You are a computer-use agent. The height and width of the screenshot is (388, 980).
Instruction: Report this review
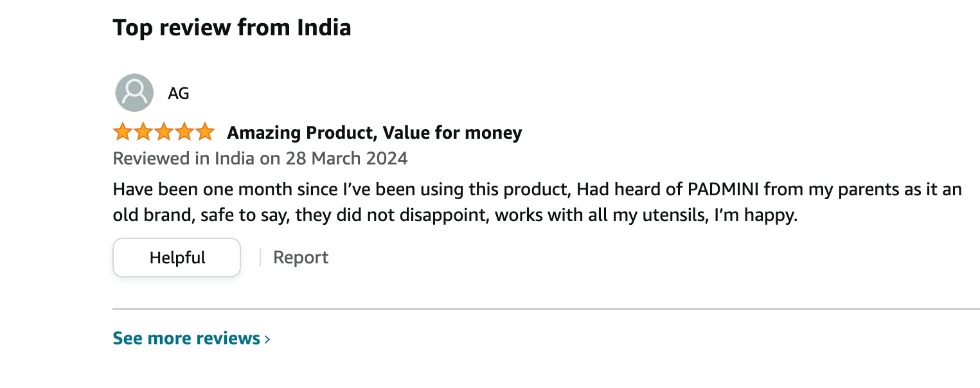(x=301, y=258)
